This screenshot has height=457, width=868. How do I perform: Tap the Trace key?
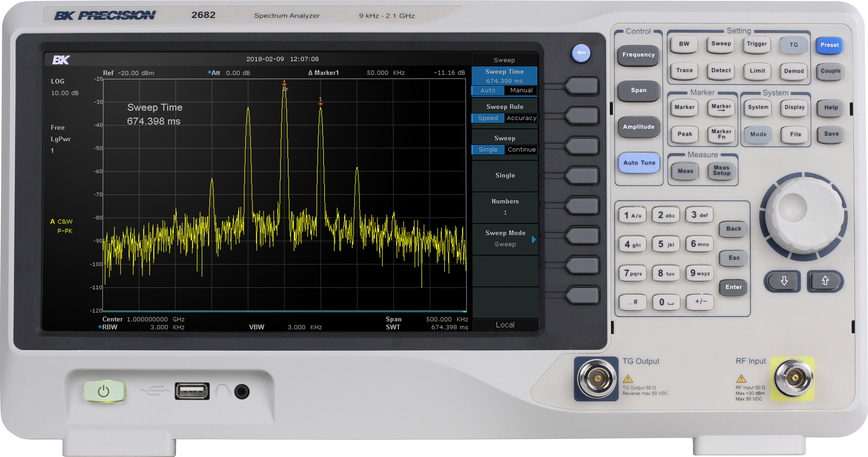(x=684, y=71)
